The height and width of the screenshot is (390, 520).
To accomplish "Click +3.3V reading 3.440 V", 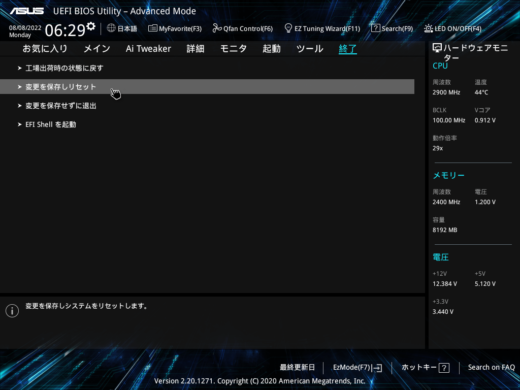I will click(x=443, y=312).
